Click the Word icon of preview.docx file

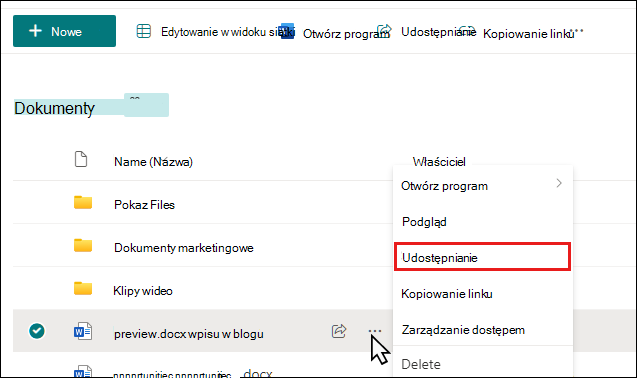83,331
